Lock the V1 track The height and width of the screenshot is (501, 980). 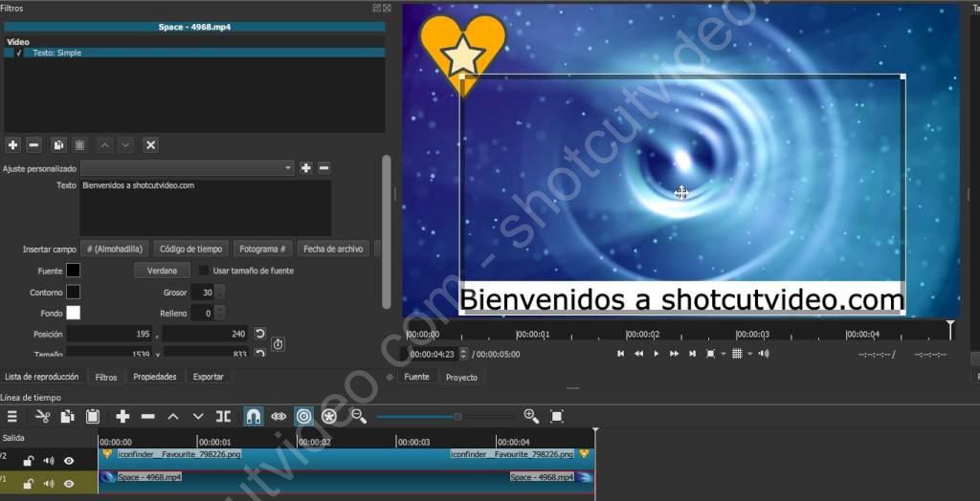[x=28, y=484]
